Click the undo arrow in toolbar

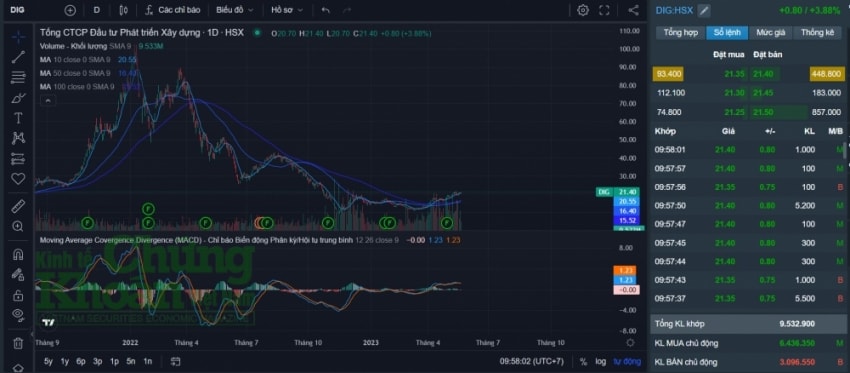(325, 10)
